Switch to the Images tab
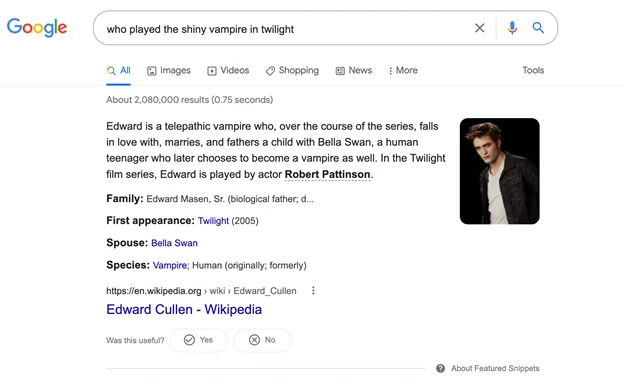This screenshot has width=624, height=385. click(x=169, y=70)
